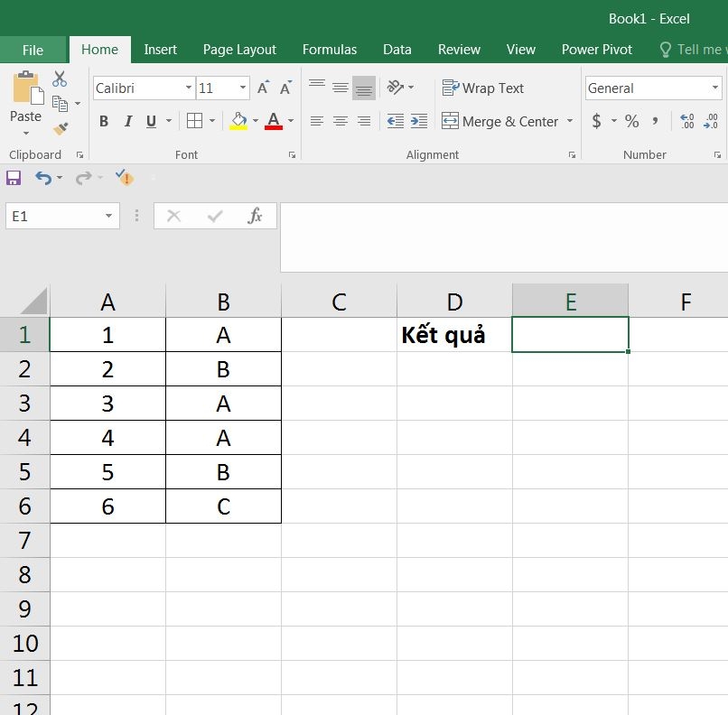Click Wrap Text button
The width and height of the screenshot is (728, 715).
[x=483, y=88]
